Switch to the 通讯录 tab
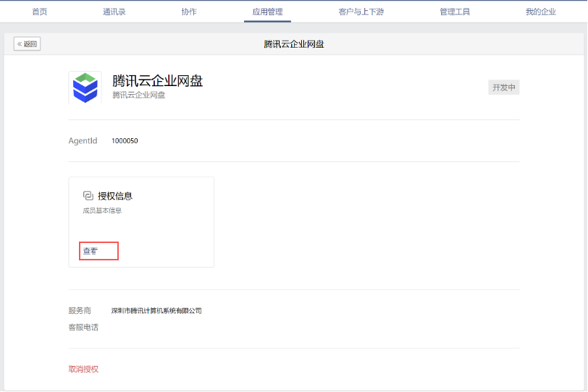The height and width of the screenshot is (392, 588). [114, 12]
